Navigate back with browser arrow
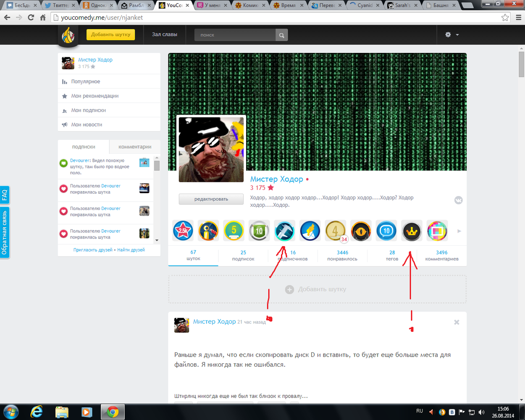The height and width of the screenshot is (420, 525). 8,18
